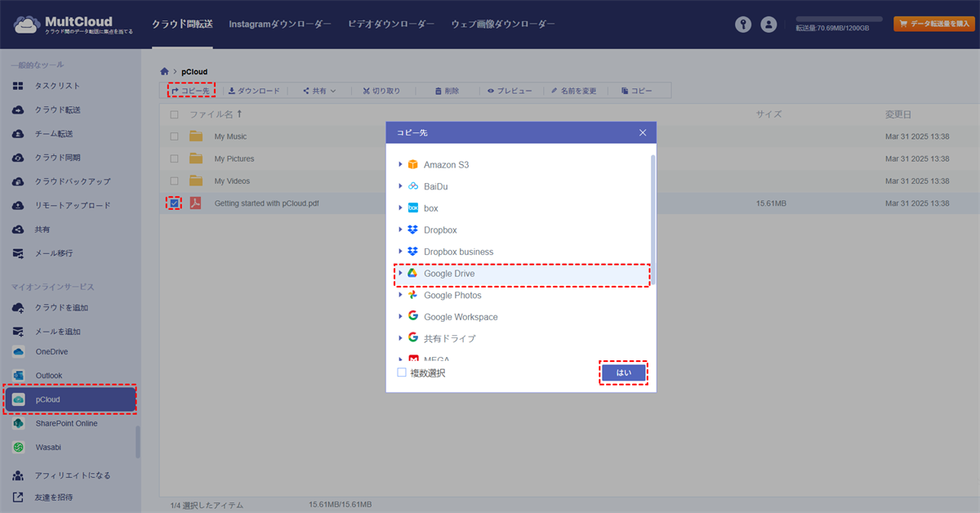Check the My Pictures folder checkbox
980x513 pixels.
(174, 158)
